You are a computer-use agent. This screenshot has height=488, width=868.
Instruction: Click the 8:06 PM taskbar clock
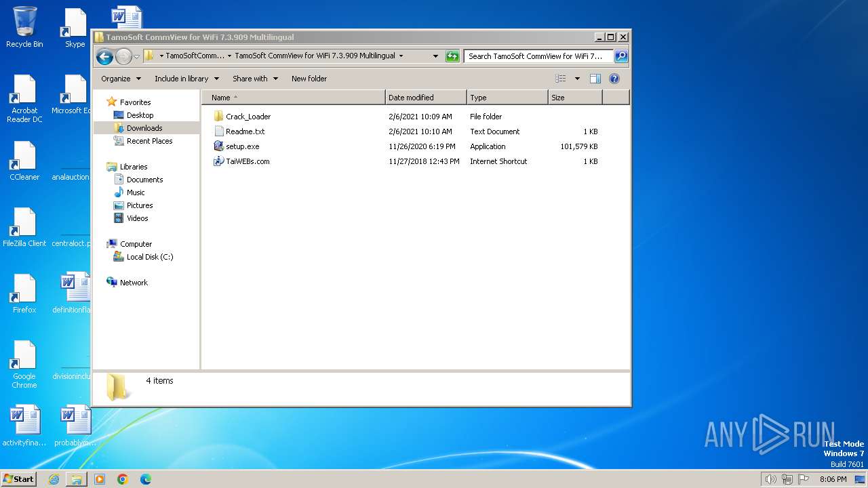(x=833, y=479)
